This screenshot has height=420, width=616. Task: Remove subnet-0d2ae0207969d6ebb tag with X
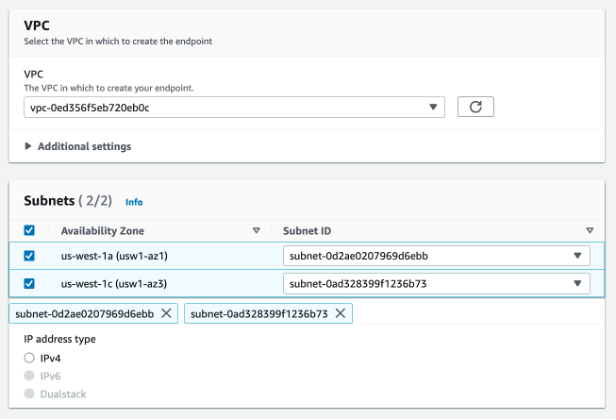tap(166, 313)
